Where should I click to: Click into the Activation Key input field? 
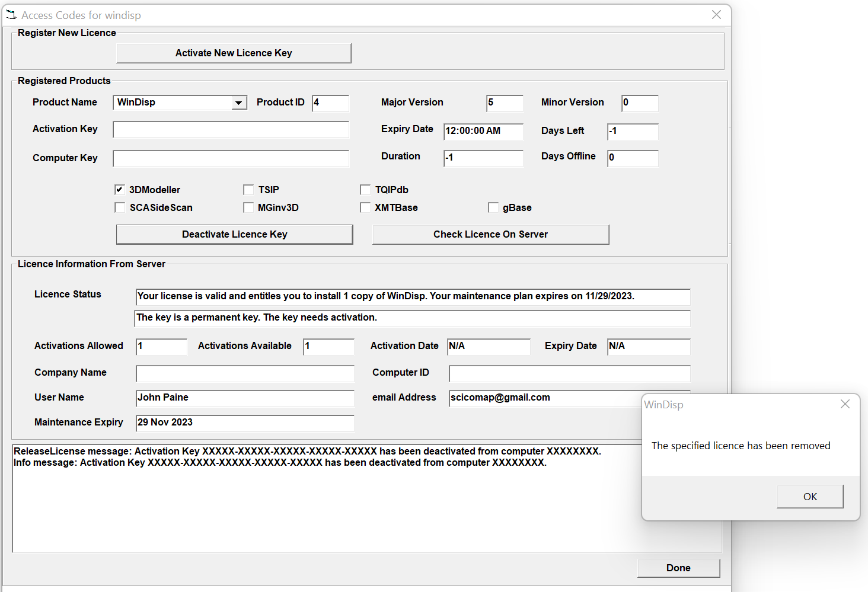tap(231, 129)
